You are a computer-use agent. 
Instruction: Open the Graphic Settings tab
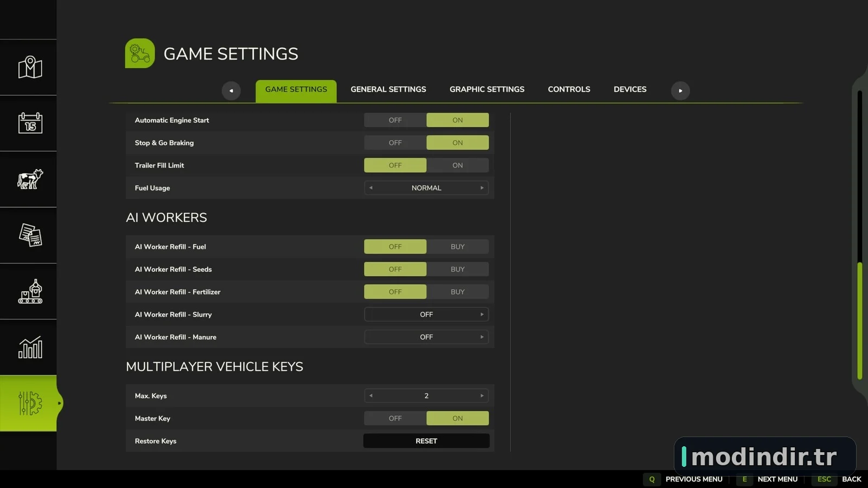point(487,89)
